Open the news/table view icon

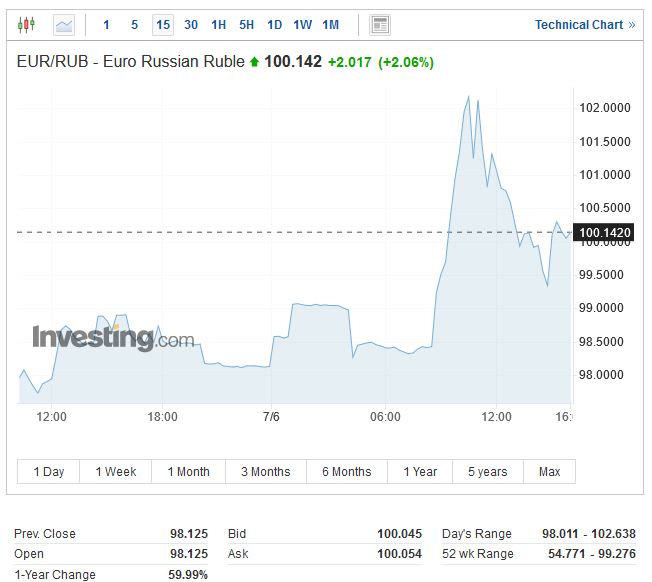[379, 24]
